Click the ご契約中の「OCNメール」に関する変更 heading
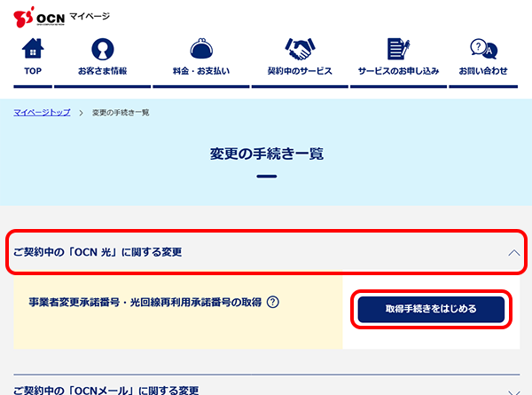The height and width of the screenshot is (395, 532). click(x=106, y=391)
